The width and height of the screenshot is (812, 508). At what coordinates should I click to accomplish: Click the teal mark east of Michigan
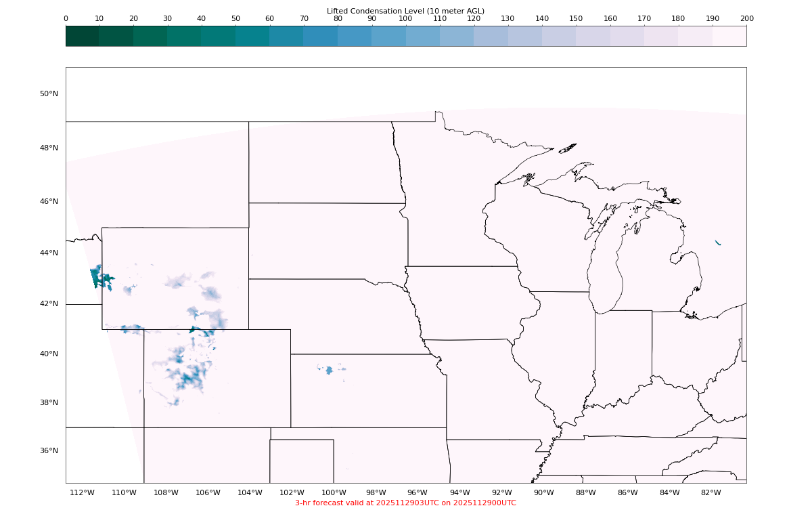point(717,242)
